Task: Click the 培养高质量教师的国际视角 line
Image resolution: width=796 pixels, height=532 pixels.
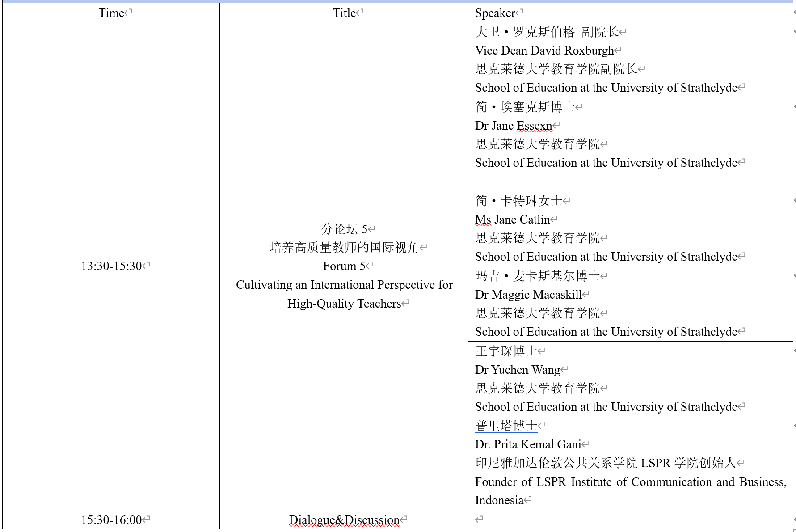Action: [x=344, y=247]
